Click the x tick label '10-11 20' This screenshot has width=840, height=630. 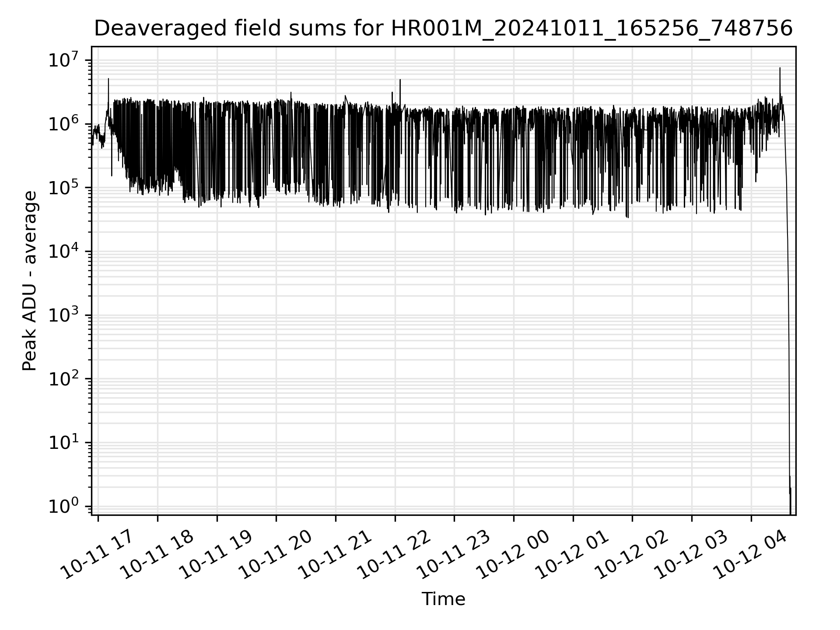[274, 555]
